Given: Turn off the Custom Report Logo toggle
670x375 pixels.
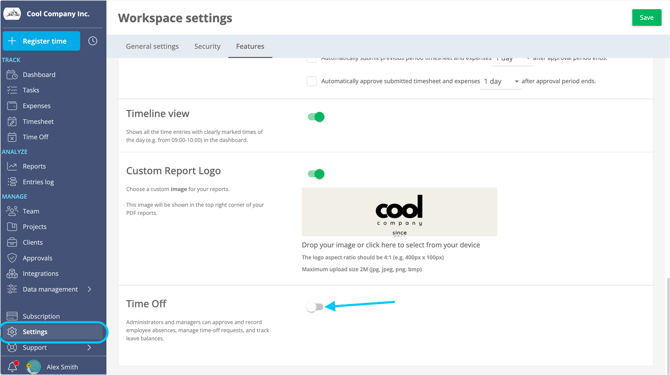Looking at the screenshot, I should pos(316,174).
